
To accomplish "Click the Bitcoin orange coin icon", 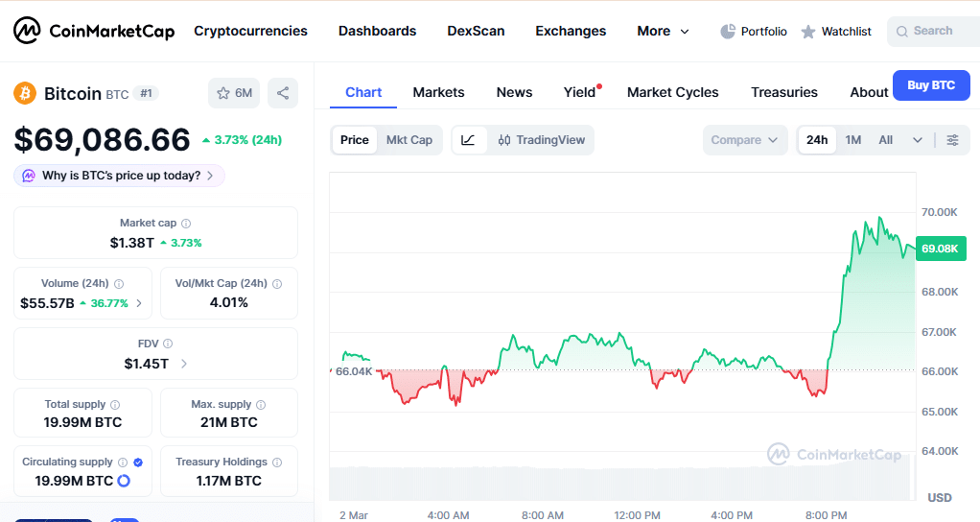I will [x=25, y=93].
